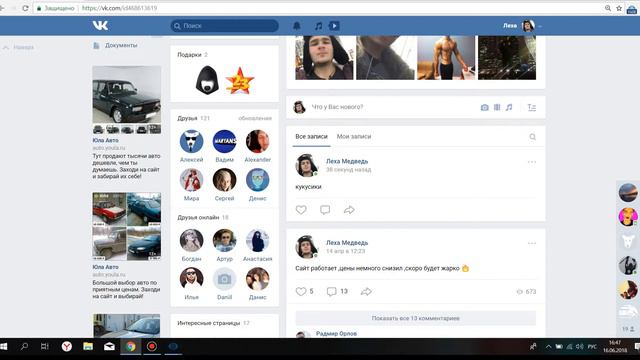Switch to Chrome in the taskbar
Viewport: 640px width, 360px height.
131,347
